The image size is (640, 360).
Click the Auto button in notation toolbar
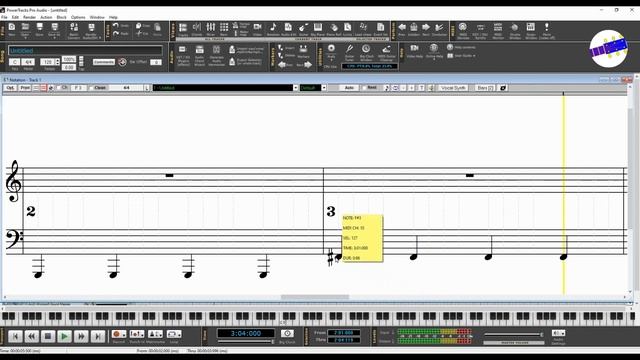click(x=349, y=88)
